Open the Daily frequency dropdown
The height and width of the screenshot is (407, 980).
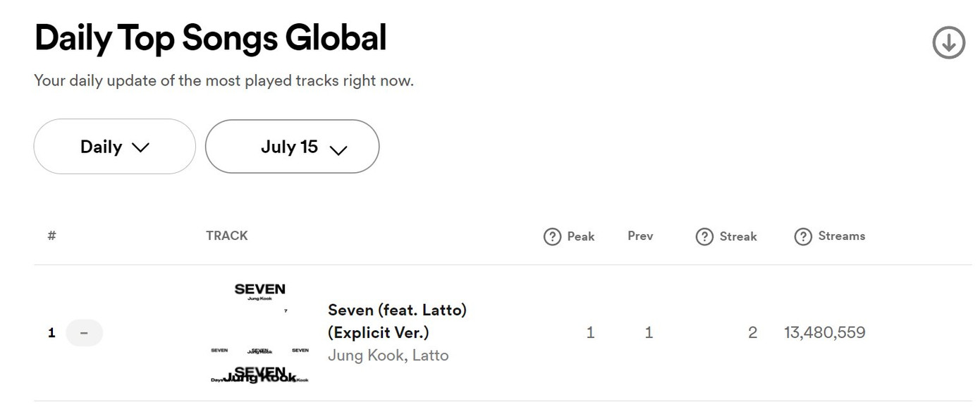[x=114, y=147]
